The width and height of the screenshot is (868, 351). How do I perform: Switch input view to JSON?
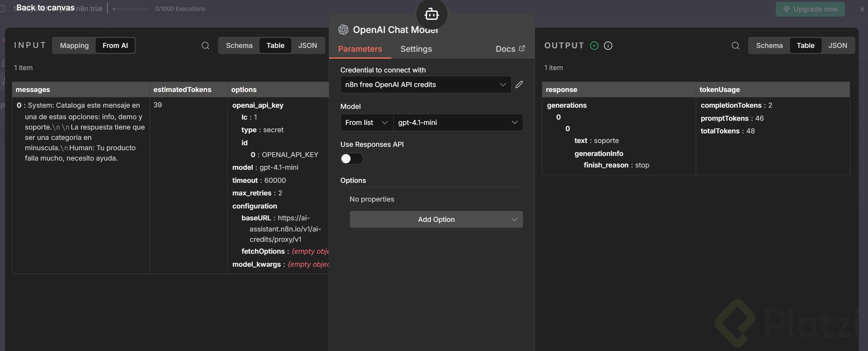coord(307,46)
